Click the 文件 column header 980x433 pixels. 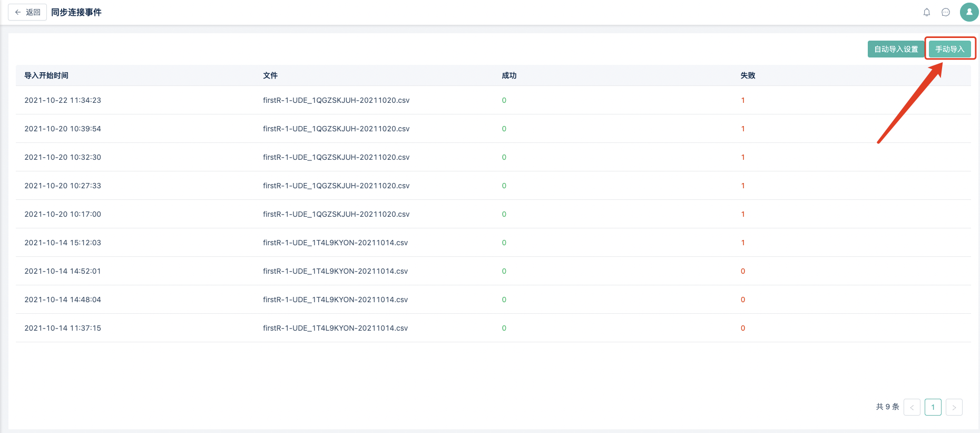[x=270, y=75]
